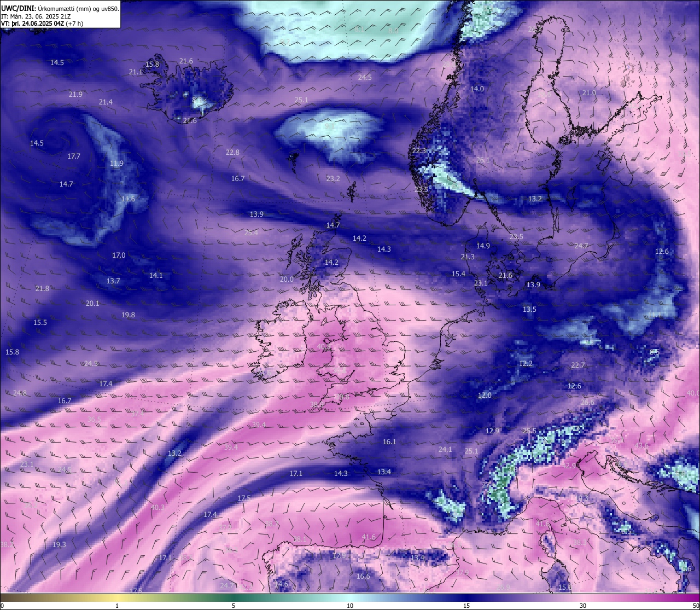Click the map value '22.8'
The image size is (700, 610).
click(x=232, y=153)
